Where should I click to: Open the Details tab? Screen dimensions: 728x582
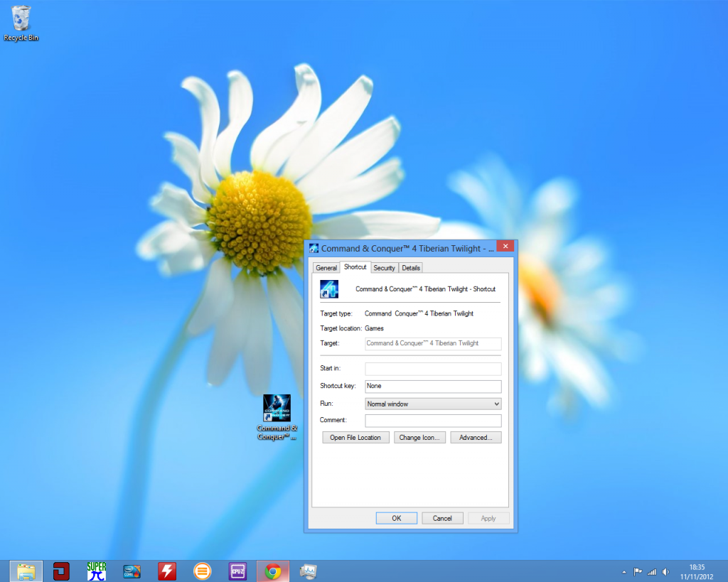[x=411, y=268]
